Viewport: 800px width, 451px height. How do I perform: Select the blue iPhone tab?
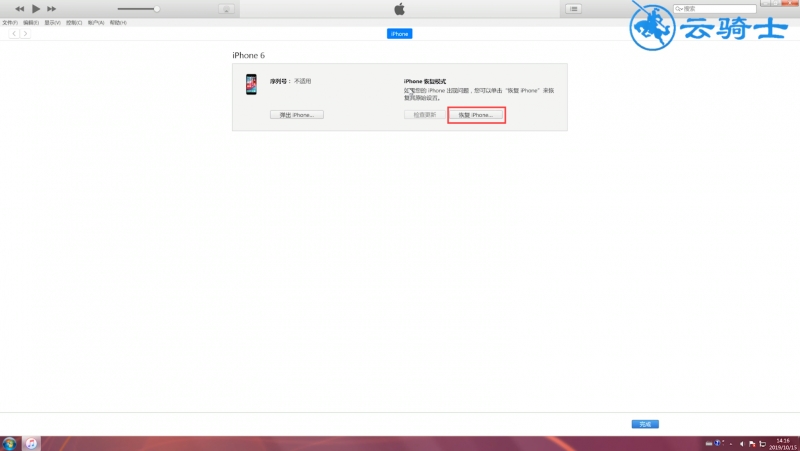coord(399,34)
